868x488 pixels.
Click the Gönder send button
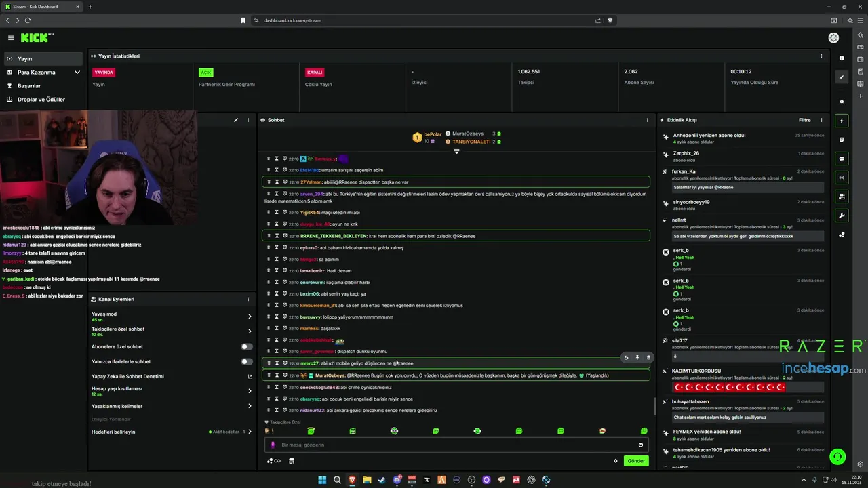pos(636,461)
